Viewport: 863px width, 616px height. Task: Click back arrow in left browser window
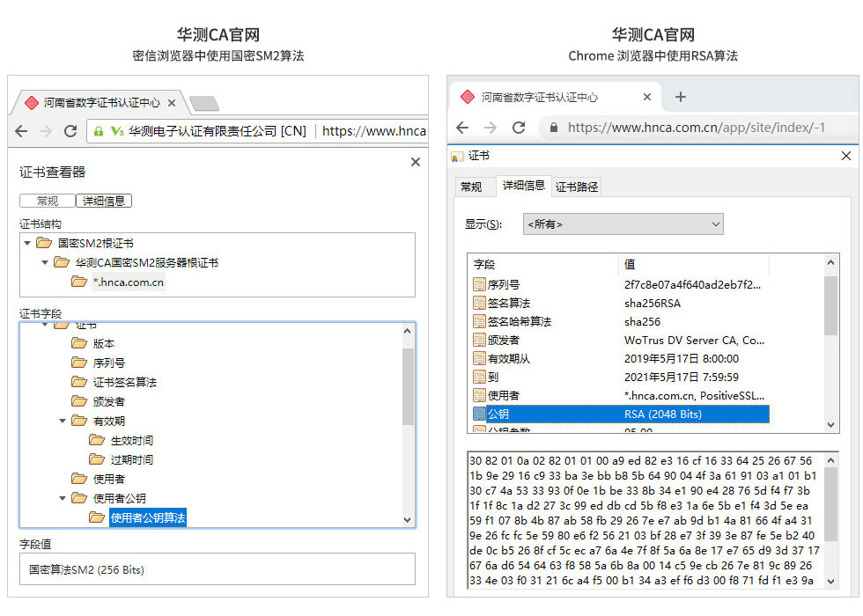tap(21, 131)
